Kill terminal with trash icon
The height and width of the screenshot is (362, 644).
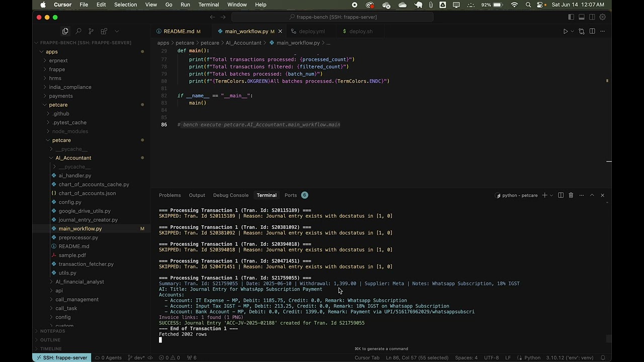(x=571, y=195)
